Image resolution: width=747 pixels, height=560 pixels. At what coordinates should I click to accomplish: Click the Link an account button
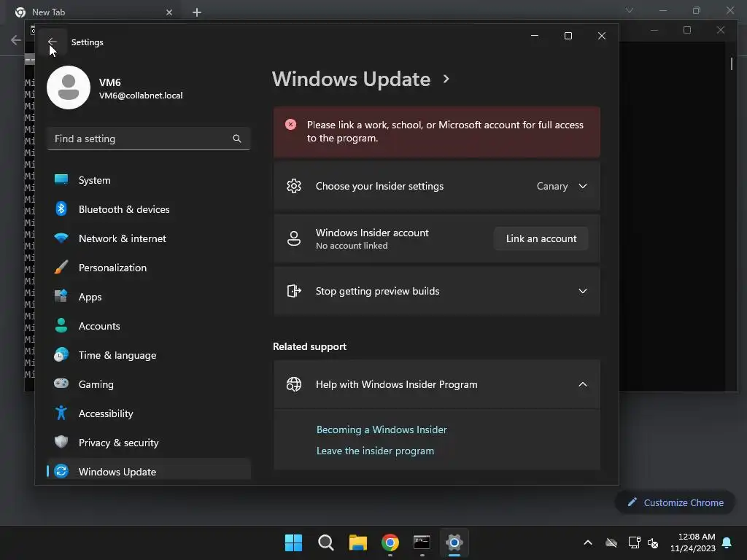(541, 238)
